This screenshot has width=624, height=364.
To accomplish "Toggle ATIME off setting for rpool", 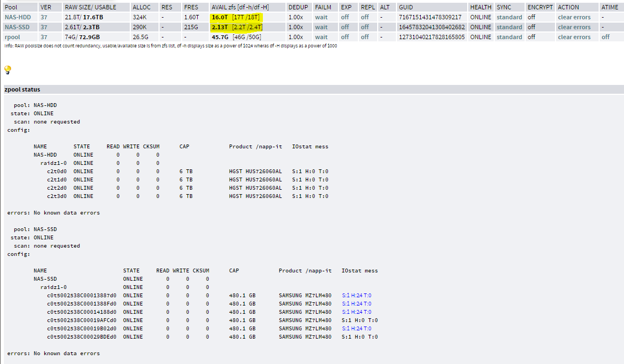I will click(605, 37).
